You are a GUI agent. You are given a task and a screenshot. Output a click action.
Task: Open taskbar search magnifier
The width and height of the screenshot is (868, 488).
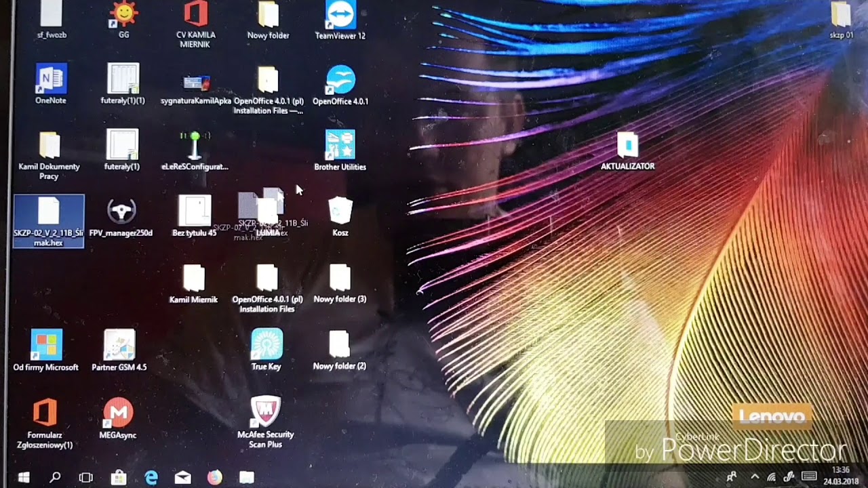(x=55, y=477)
